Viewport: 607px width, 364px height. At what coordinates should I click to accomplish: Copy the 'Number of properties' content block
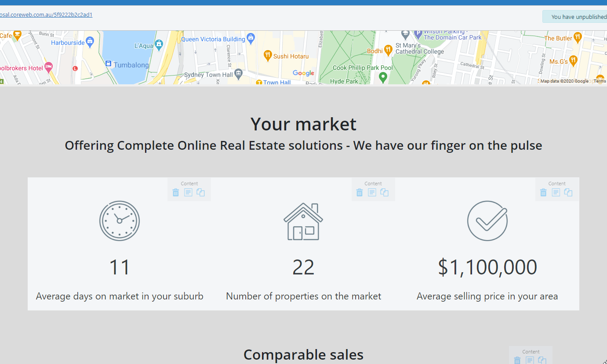pyautogui.click(x=385, y=192)
